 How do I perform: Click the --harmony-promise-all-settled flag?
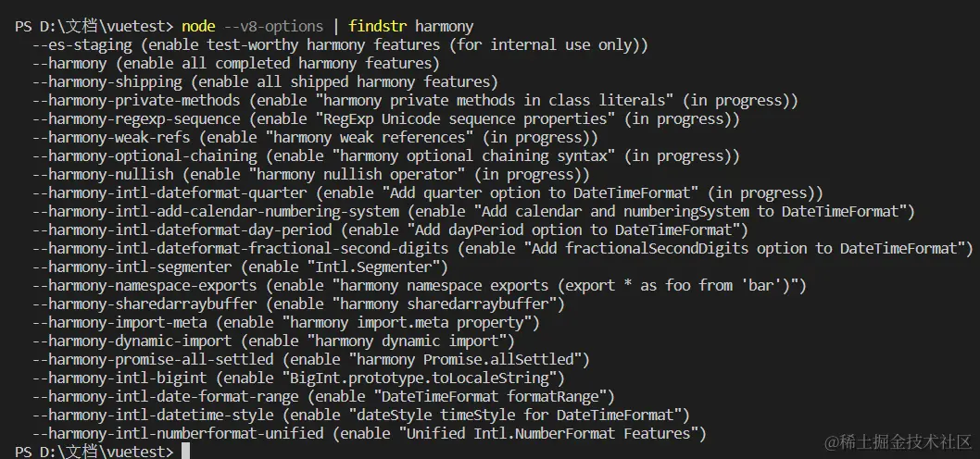153,359
